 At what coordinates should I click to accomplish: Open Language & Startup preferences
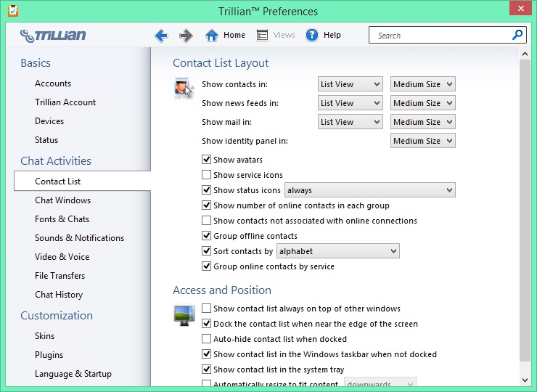73,374
